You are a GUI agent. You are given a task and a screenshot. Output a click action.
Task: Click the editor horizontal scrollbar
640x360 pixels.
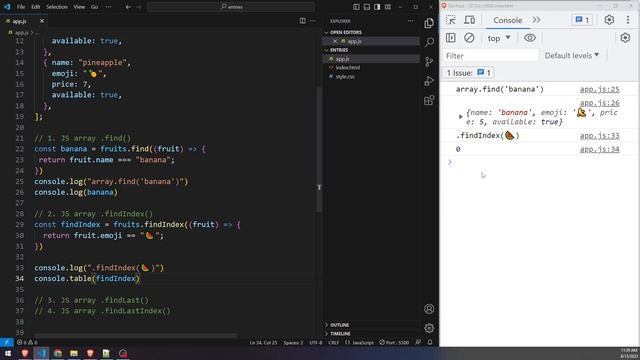point(135,336)
